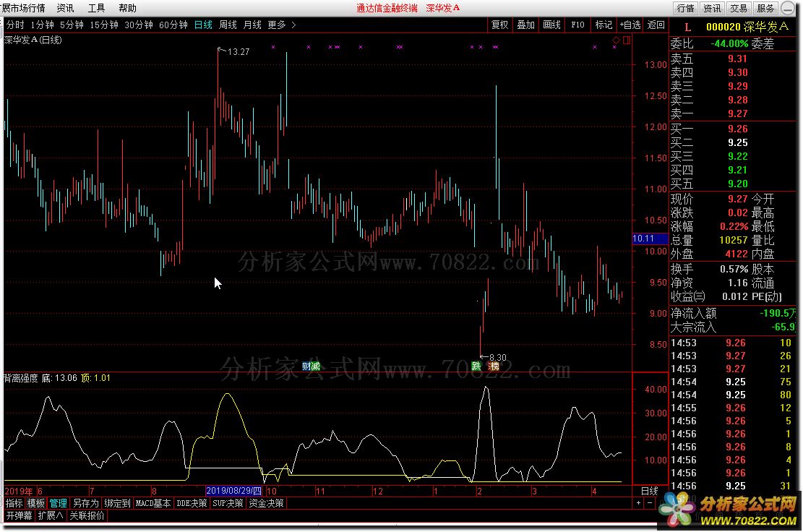Click the red diamond icon atop chart

tap(616, 40)
